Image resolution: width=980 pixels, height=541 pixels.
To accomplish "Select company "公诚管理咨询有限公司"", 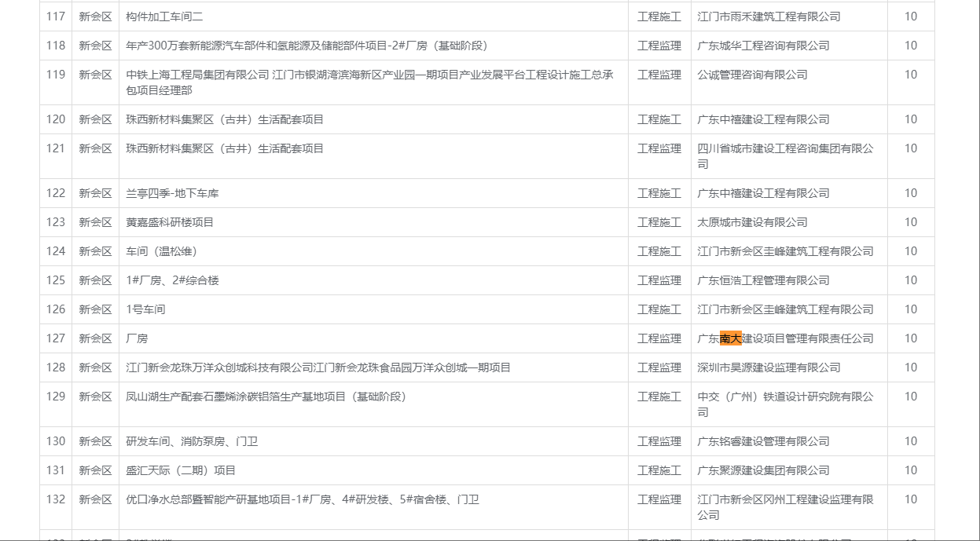I will pyautogui.click(x=752, y=75).
